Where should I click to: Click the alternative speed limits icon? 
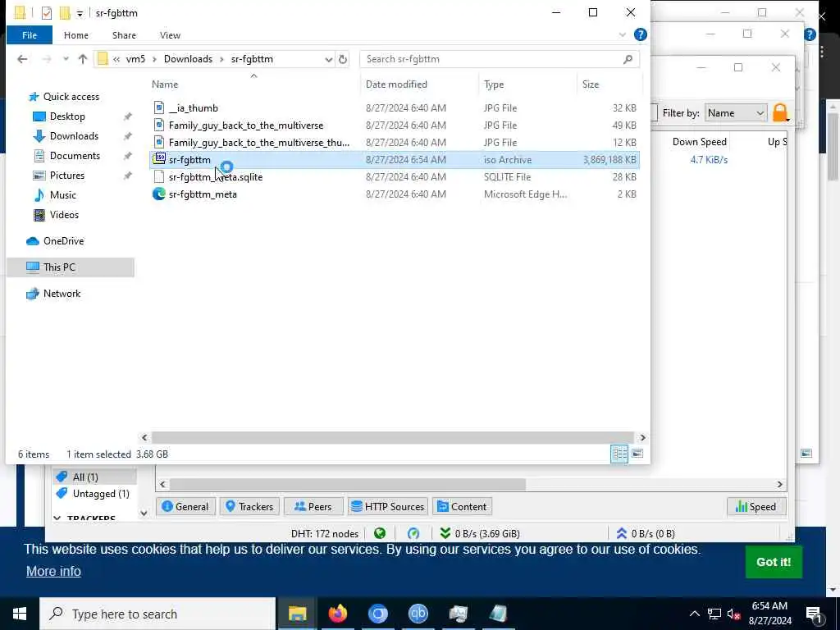click(x=413, y=533)
